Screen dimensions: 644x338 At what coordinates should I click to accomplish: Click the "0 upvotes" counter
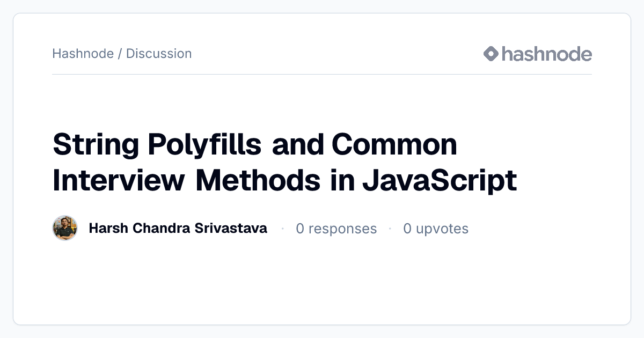pos(436,229)
